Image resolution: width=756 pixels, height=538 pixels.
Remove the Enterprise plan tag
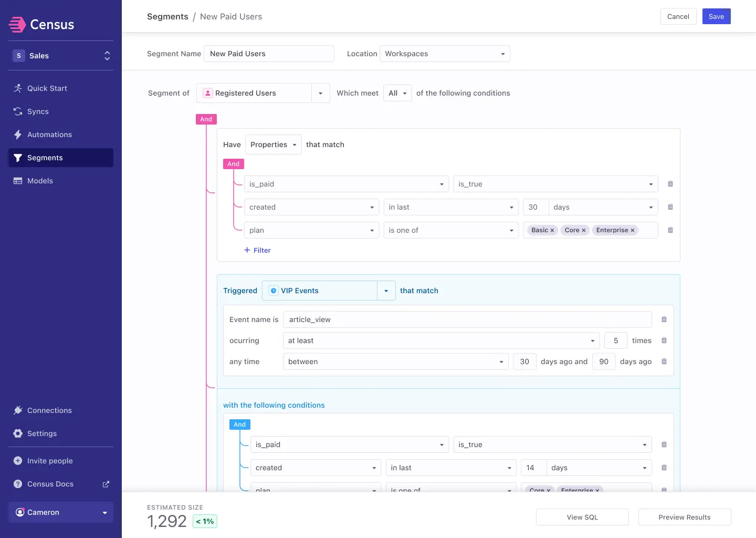pos(632,230)
